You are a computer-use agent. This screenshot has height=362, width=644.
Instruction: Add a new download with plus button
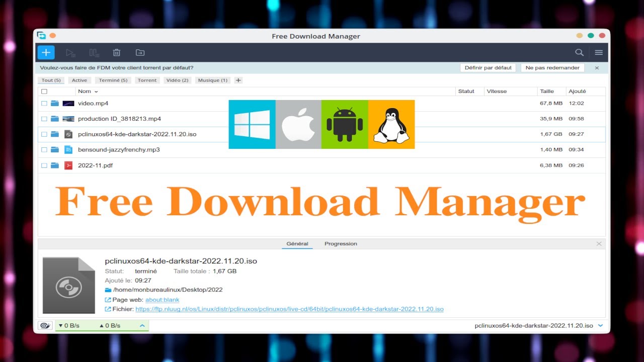click(46, 52)
